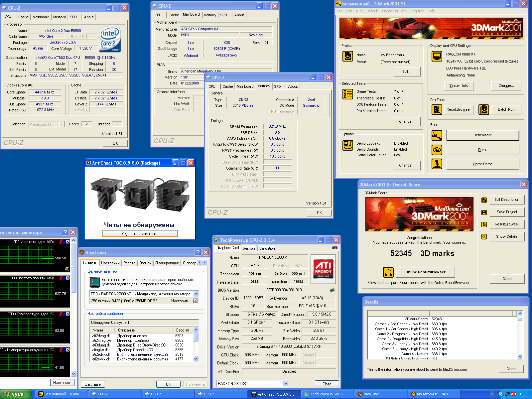
Task: Click the Selected Tests checklist icon
Action: [348, 94]
